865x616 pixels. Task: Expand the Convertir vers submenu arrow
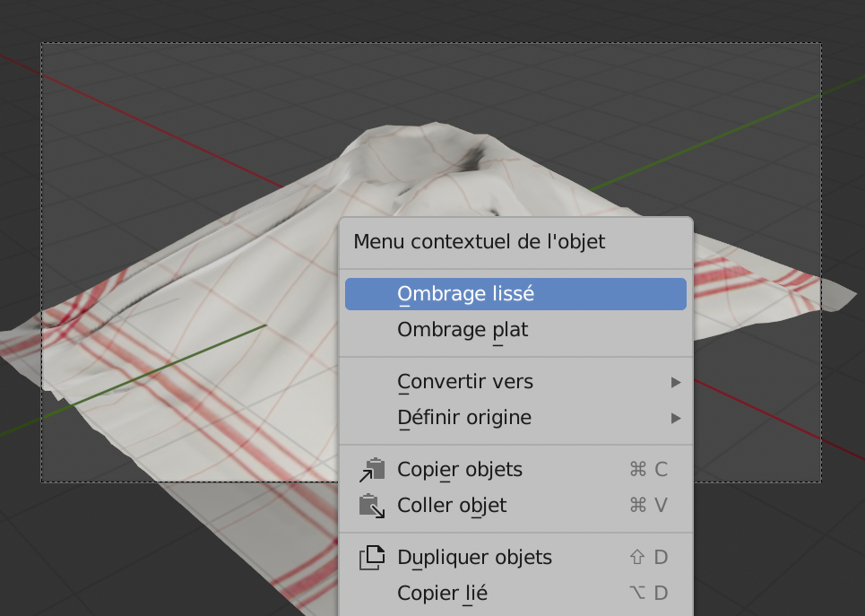pyautogui.click(x=676, y=383)
